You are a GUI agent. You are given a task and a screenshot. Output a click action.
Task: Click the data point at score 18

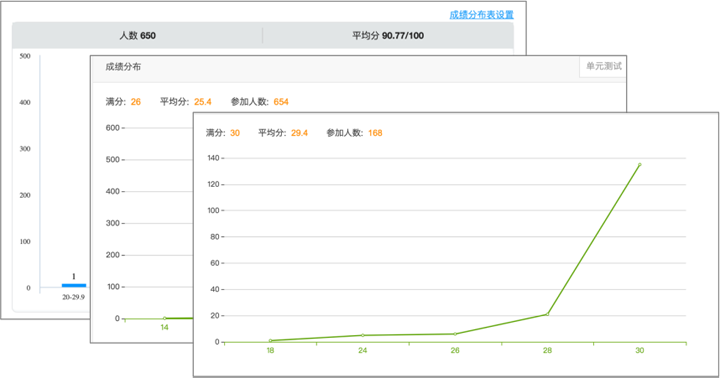(x=270, y=341)
